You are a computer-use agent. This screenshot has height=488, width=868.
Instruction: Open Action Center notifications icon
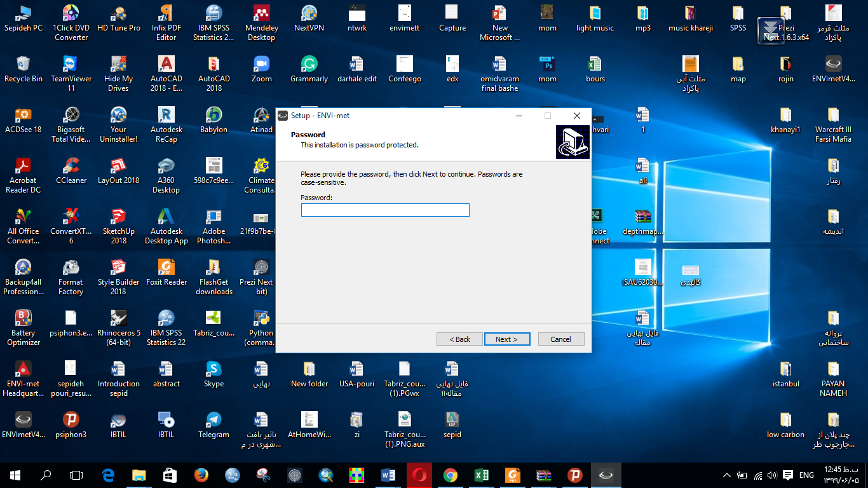[788, 475]
